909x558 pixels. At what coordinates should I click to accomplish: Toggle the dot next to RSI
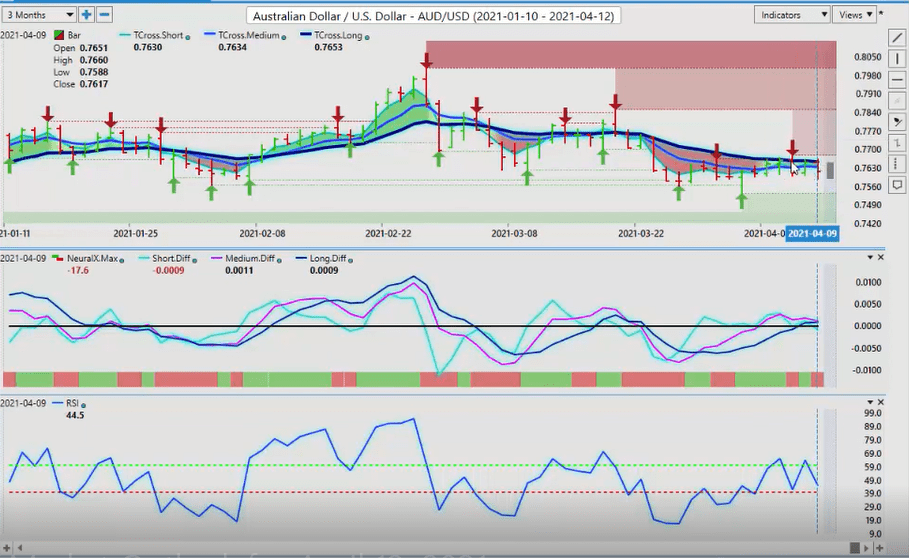[83, 405]
